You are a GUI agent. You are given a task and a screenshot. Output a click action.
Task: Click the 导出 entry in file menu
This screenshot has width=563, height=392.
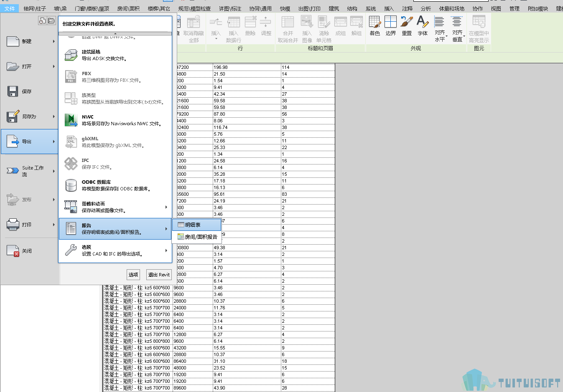pos(29,142)
